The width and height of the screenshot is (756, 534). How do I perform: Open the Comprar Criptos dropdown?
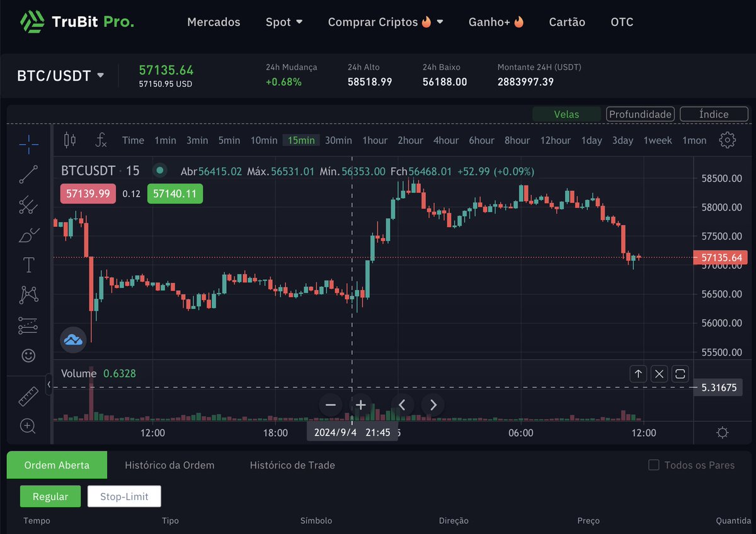click(385, 21)
